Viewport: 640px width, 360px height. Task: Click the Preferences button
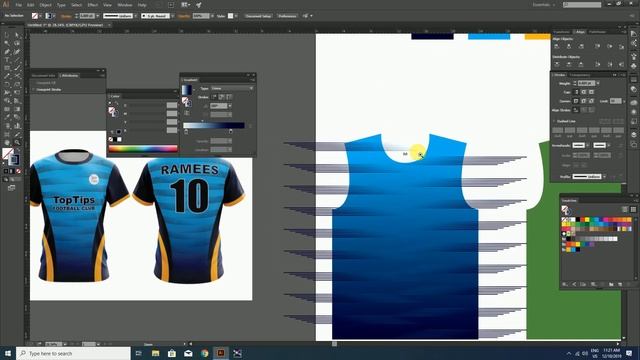coord(287,16)
